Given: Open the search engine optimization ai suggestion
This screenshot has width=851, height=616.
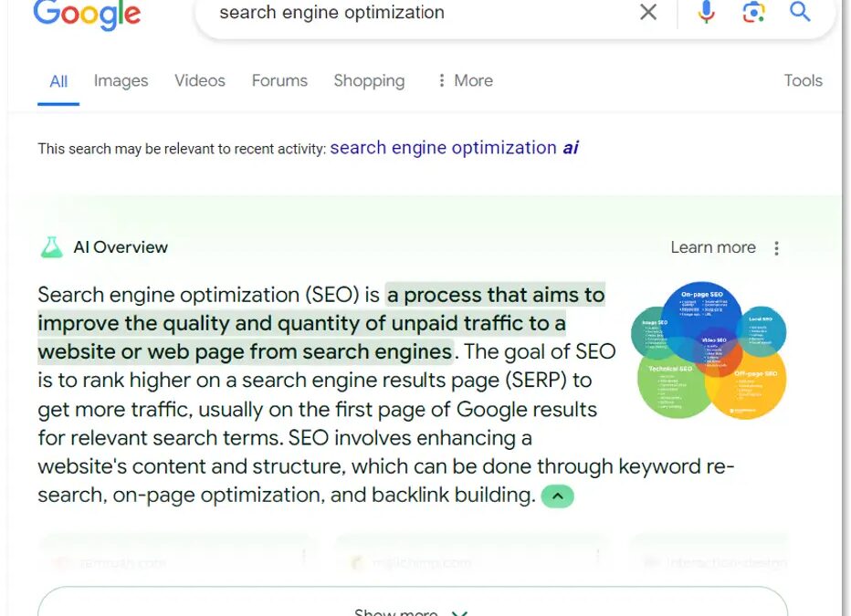Looking at the screenshot, I should [454, 147].
